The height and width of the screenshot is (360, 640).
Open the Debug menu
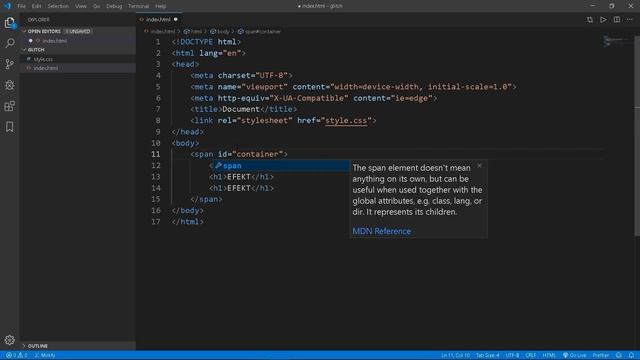[114, 6]
